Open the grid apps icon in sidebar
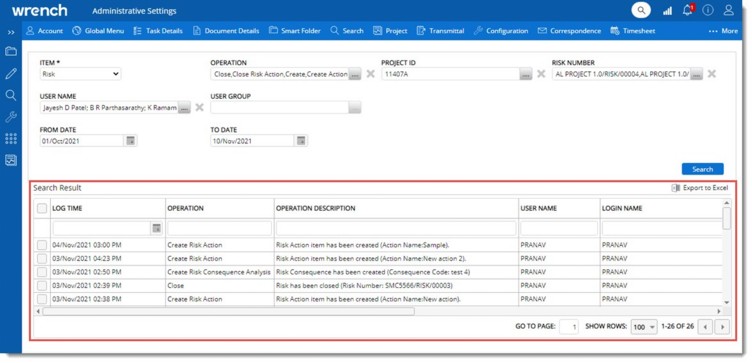 coord(11,139)
